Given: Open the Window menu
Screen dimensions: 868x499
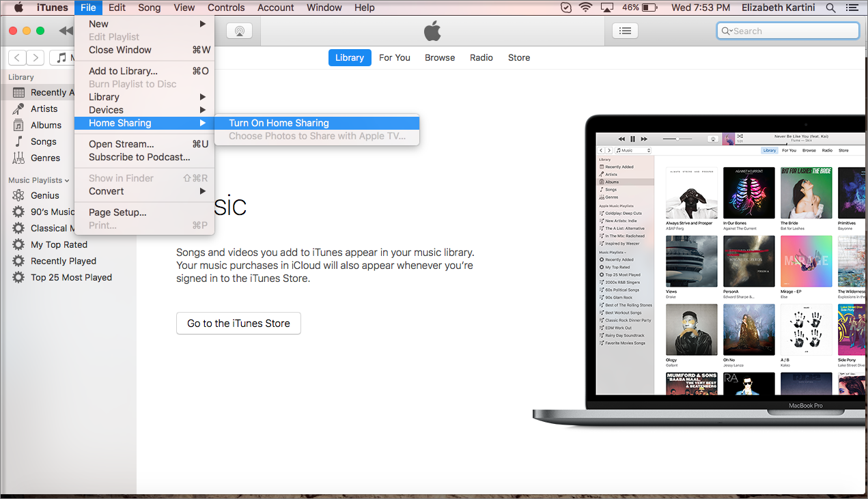Looking at the screenshot, I should 324,8.
